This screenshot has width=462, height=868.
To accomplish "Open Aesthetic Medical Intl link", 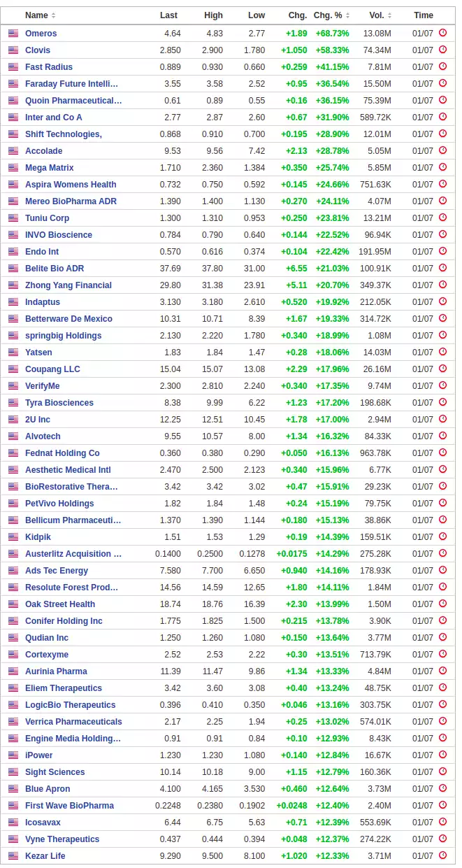I will click(x=68, y=470).
